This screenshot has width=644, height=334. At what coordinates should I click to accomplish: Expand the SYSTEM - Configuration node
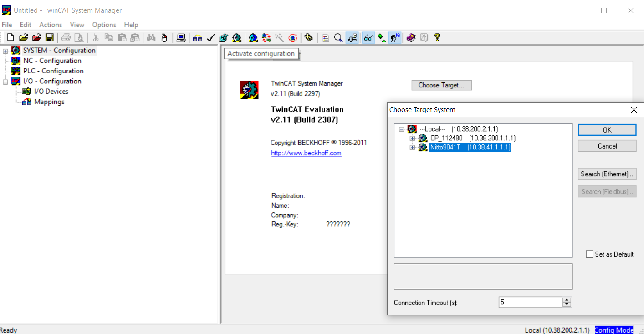tap(5, 51)
